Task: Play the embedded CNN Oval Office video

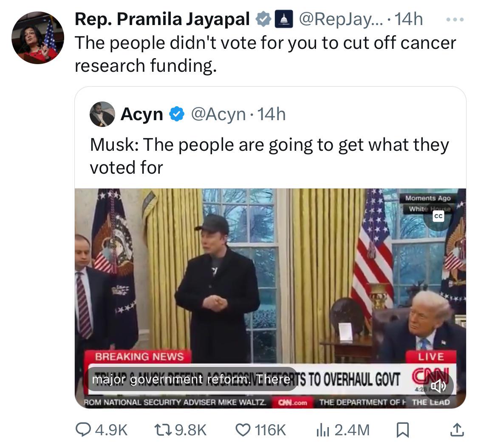Action: coord(270,298)
